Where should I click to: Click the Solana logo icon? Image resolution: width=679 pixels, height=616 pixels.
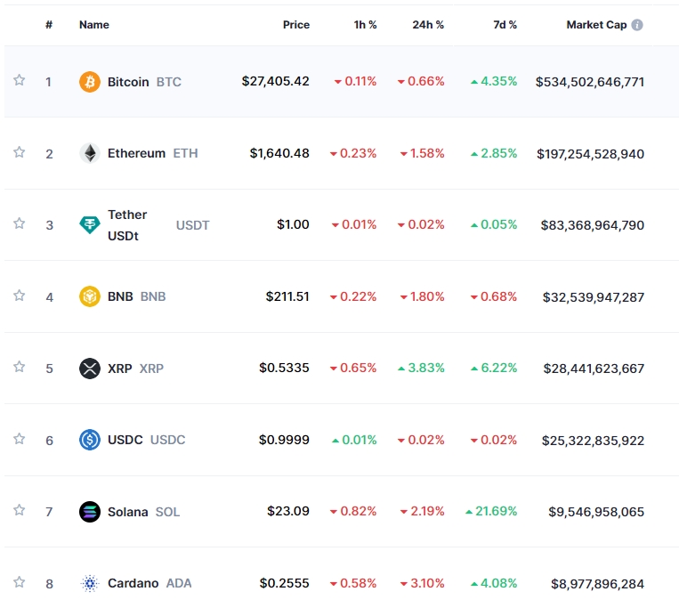[x=90, y=511]
